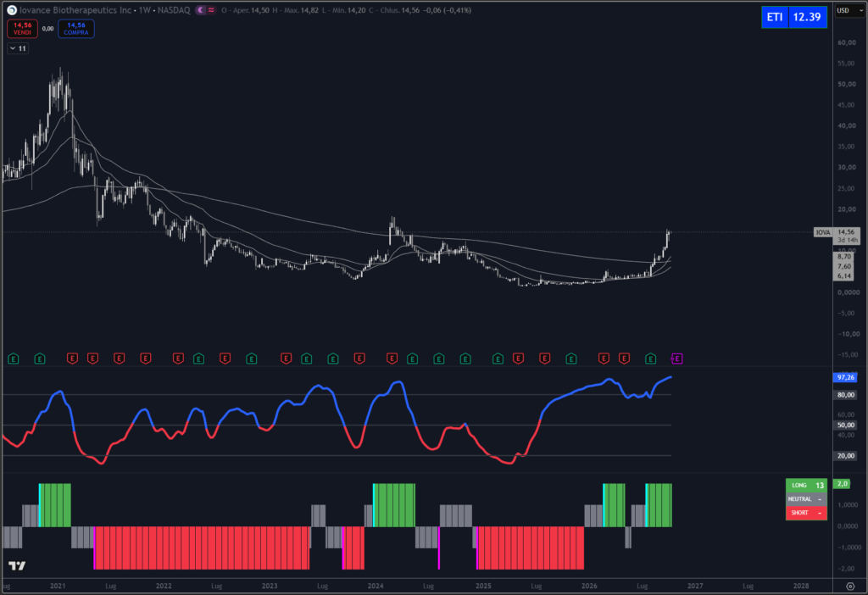Click the red VENDI 14,56 sell button
This screenshot has width=868, height=595.
pyautogui.click(x=22, y=29)
